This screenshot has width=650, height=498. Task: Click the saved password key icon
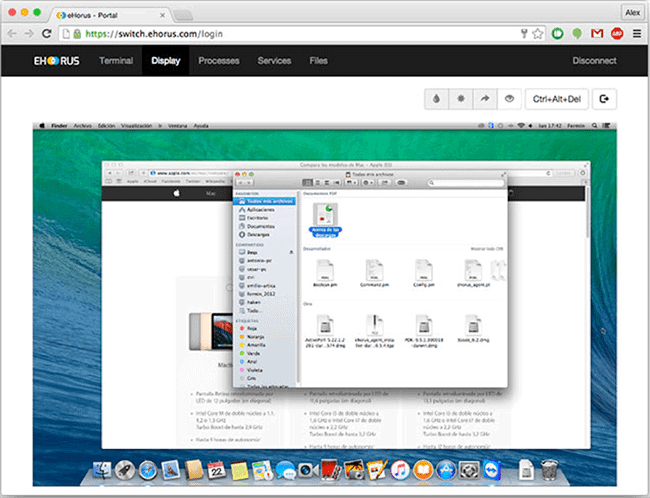524,34
